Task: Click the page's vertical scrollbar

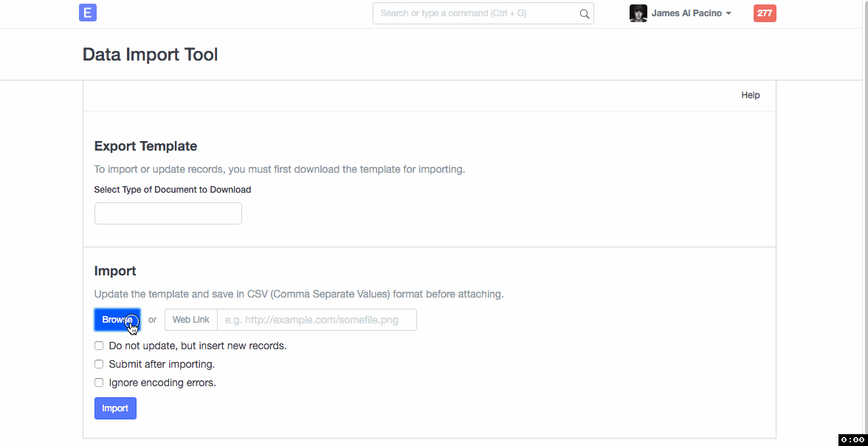Action: pos(865,222)
